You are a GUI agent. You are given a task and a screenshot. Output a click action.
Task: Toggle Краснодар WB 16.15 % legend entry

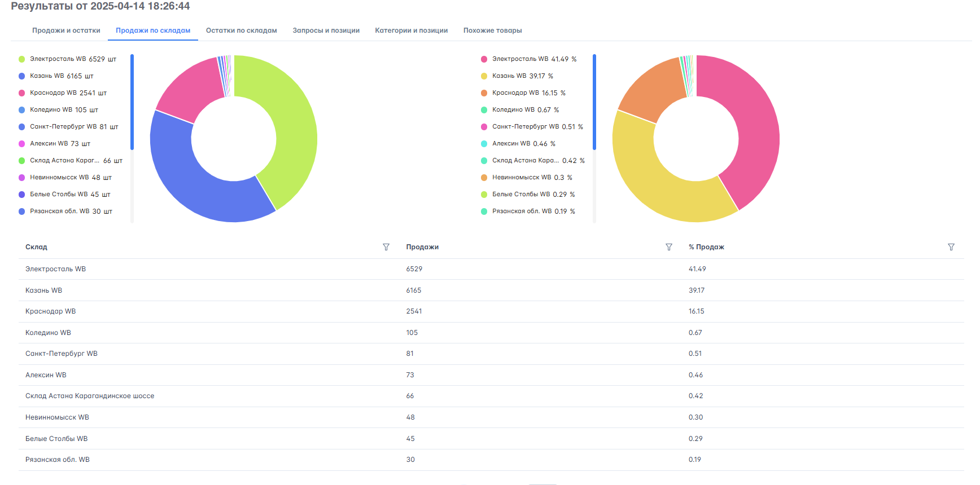click(x=528, y=93)
